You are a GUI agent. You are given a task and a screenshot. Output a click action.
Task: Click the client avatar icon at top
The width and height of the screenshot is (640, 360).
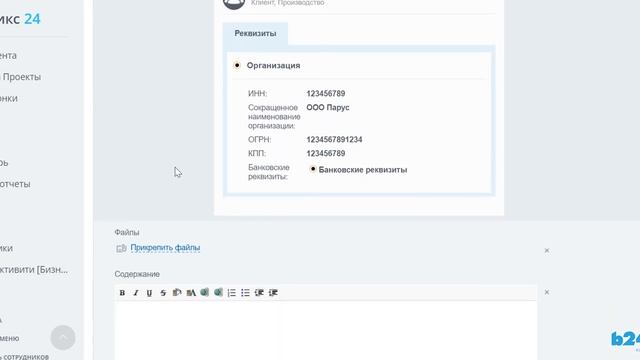coord(234,3)
